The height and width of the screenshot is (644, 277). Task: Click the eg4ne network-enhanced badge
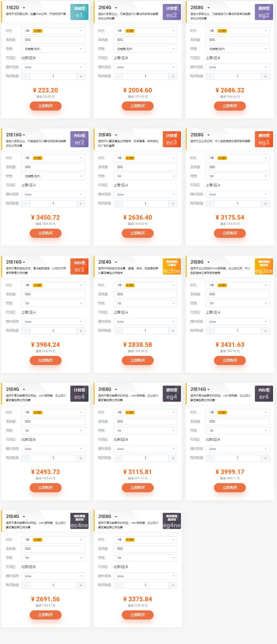coord(172,521)
